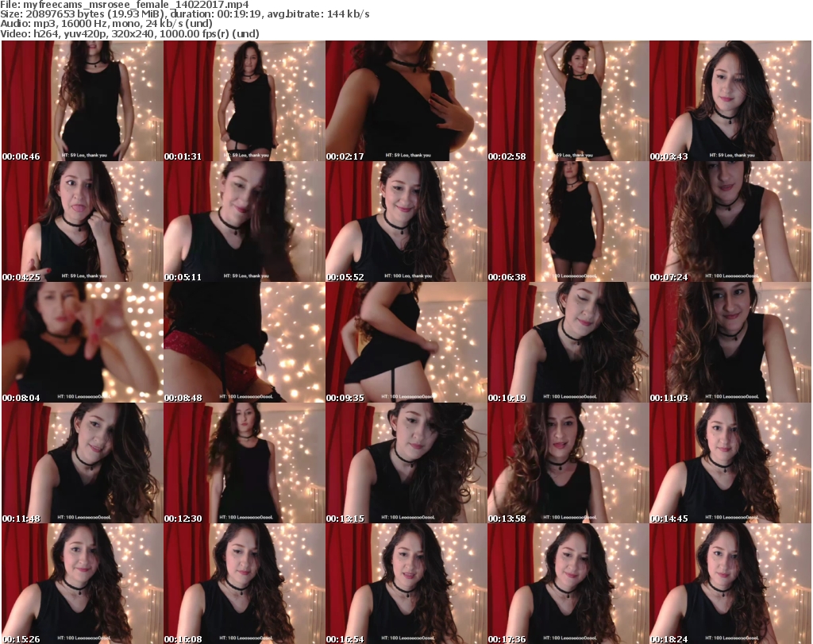
Task: Select the frame stamped 00:17:36
Action: (x=568, y=584)
